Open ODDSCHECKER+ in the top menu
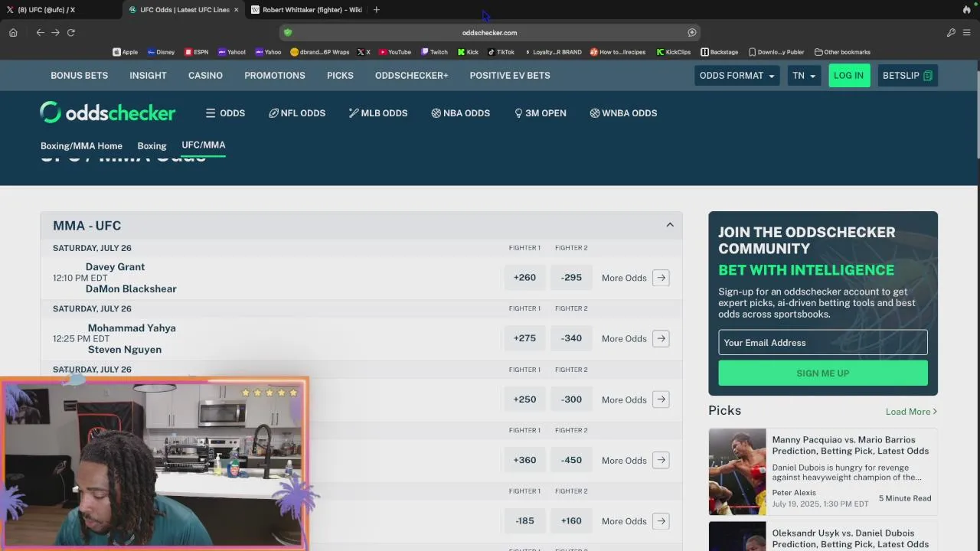980x551 pixels. point(412,76)
